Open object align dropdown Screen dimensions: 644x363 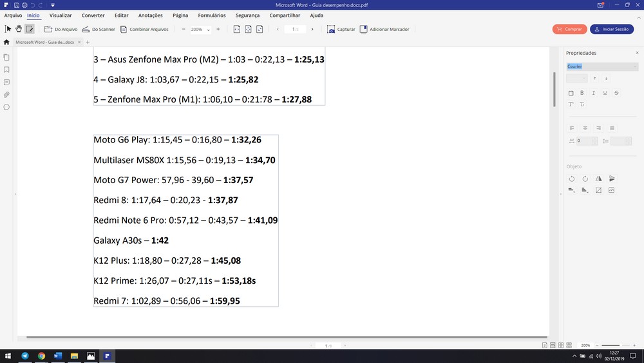click(572, 190)
